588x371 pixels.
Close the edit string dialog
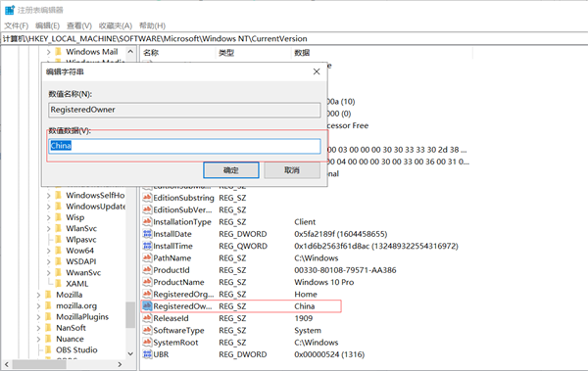pos(317,71)
